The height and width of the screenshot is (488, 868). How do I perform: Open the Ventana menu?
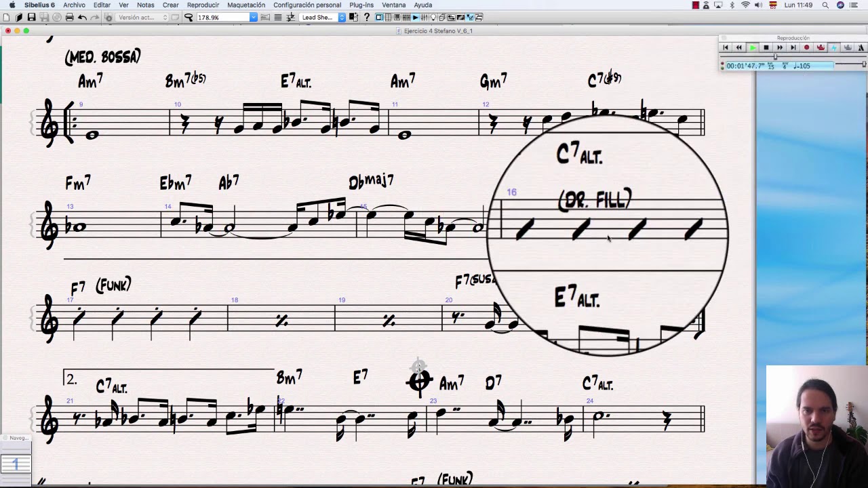tap(393, 5)
